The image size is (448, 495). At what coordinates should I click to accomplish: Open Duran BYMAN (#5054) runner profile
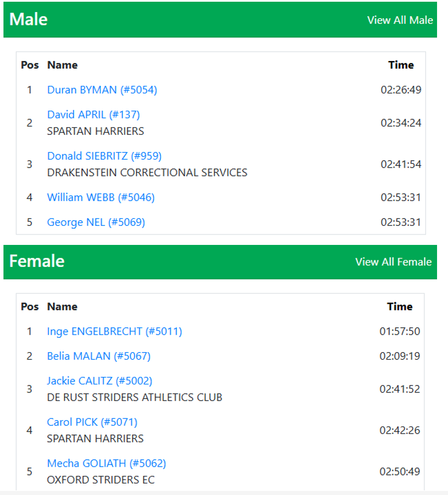pos(102,90)
